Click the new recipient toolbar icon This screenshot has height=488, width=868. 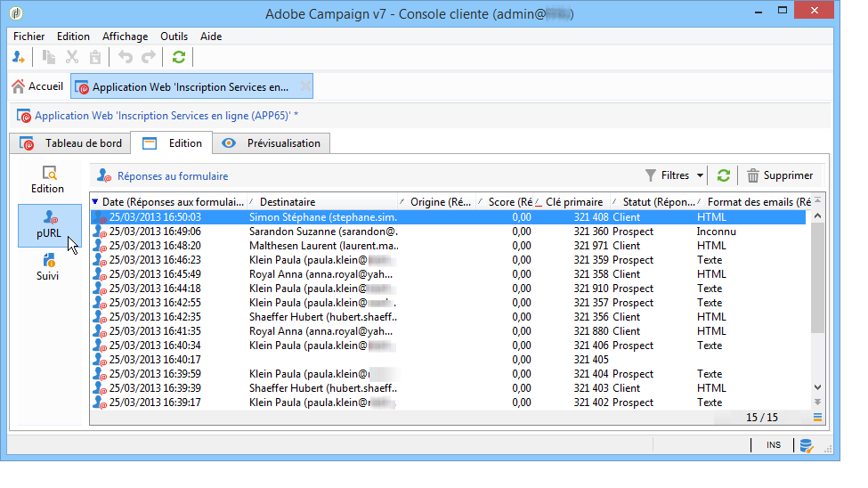click(x=19, y=57)
